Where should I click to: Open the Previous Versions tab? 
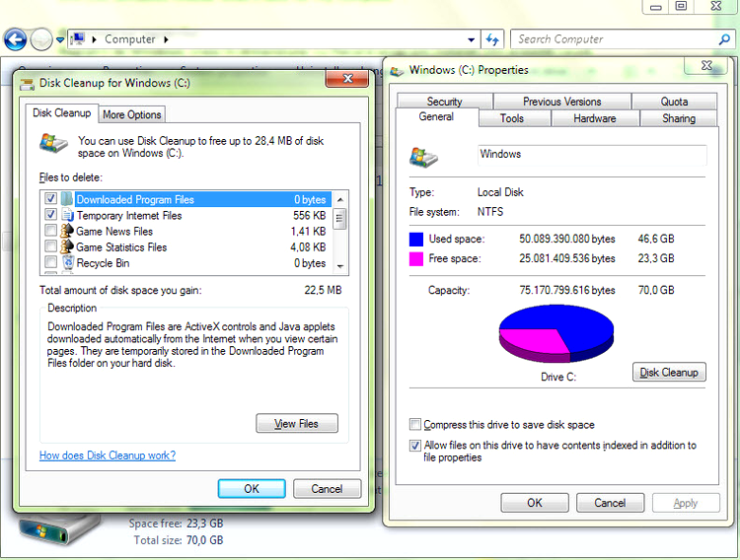click(x=562, y=102)
